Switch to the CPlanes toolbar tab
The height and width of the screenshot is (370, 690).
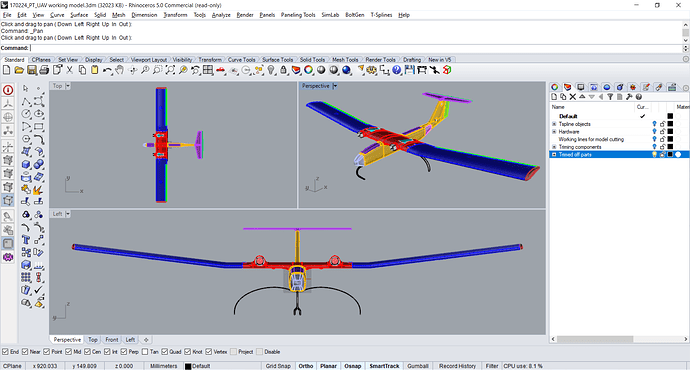point(41,59)
